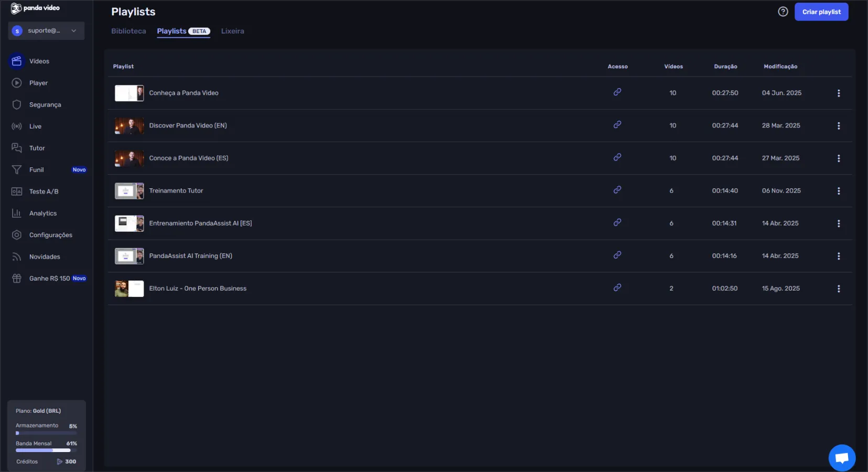Click the Elton Luiz playlist thumbnail
This screenshot has width=868, height=472.
[x=129, y=288]
